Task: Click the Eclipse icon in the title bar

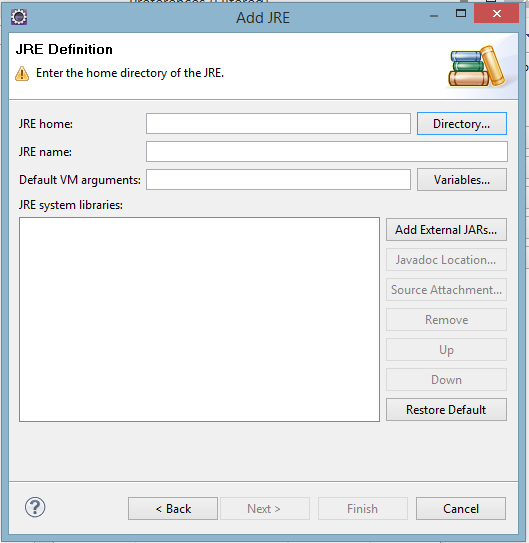Action: pos(19,17)
